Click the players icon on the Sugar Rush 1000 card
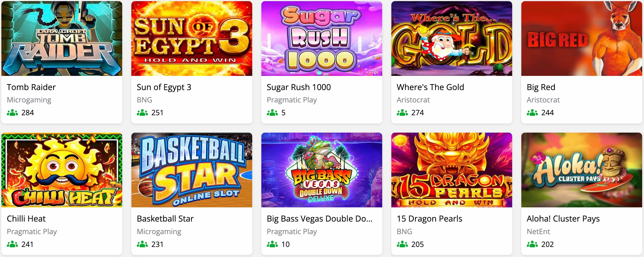The height and width of the screenshot is (257, 644). (x=272, y=113)
